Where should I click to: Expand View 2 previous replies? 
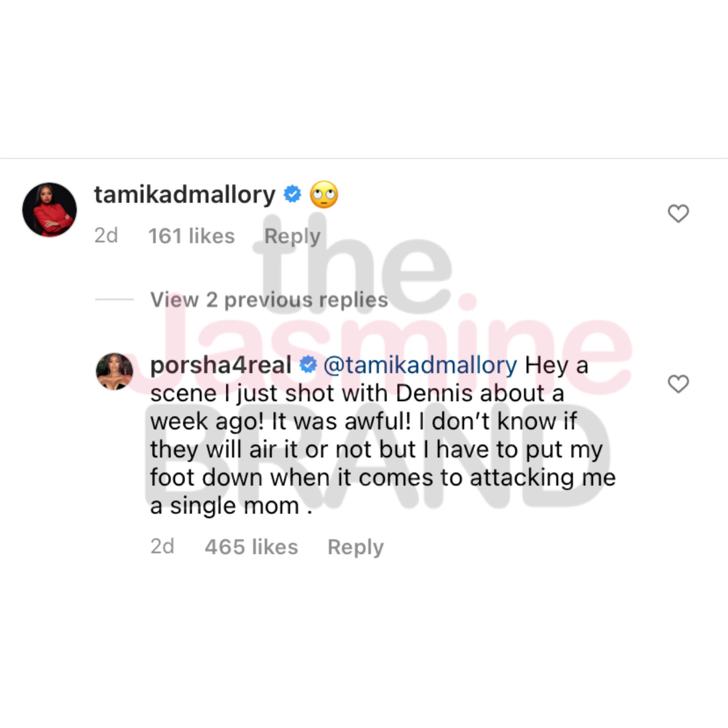(x=269, y=300)
